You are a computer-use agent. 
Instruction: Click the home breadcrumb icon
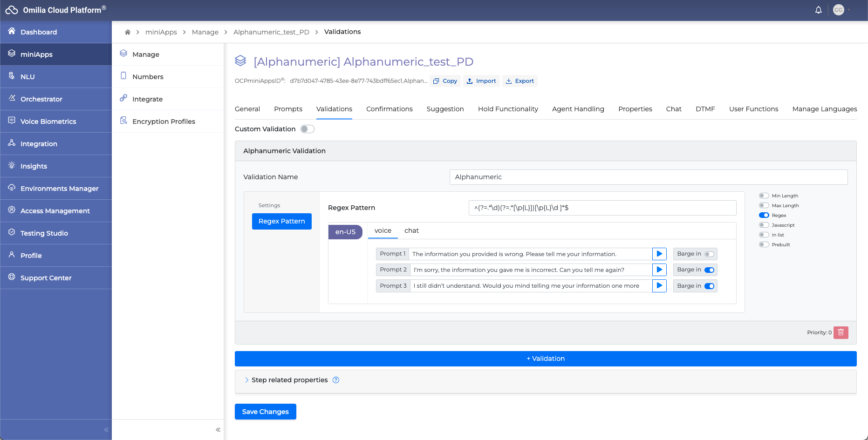(127, 32)
